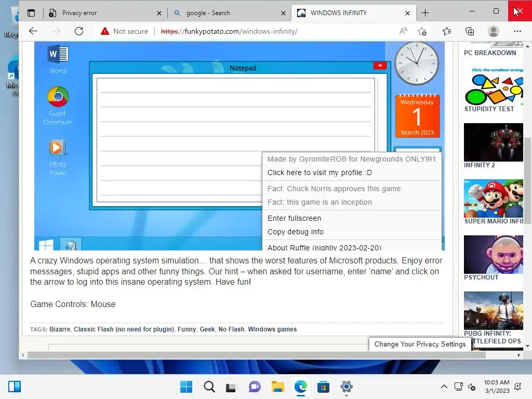Screen dimensions: 532x399
Task: Open the SUPER MARIO INFINITY thumbnail
Action: click(x=494, y=198)
